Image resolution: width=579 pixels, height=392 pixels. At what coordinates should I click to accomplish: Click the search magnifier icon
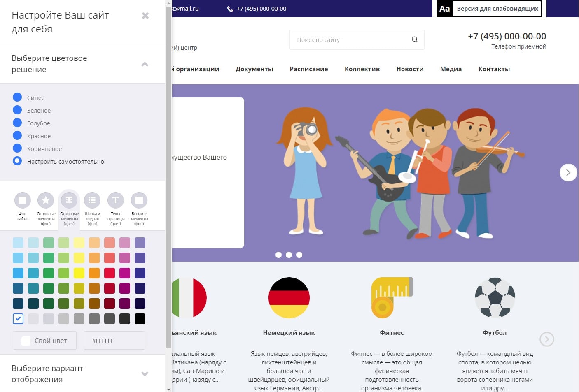pos(415,39)
